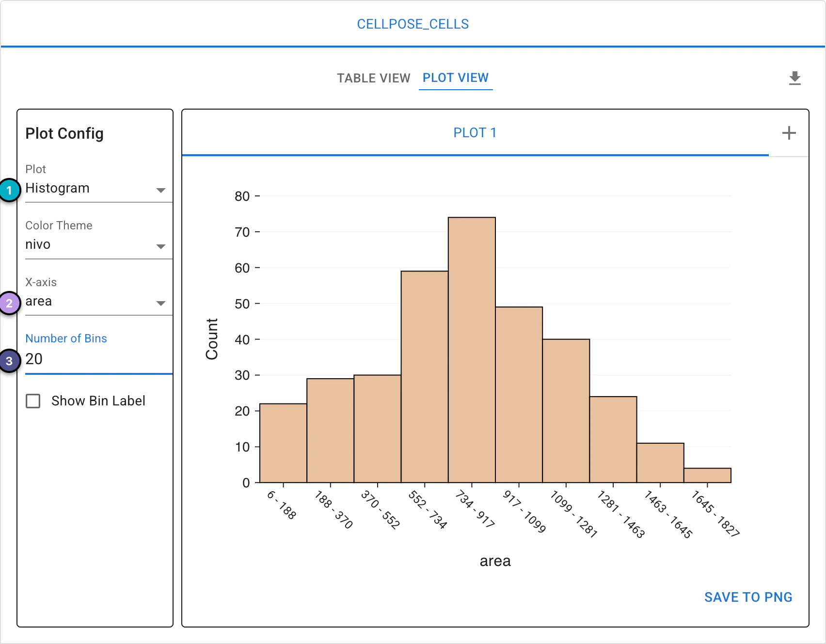Click the 'Plot Config' panel heading
Screen dimensions: 826x644
(64, 133)
